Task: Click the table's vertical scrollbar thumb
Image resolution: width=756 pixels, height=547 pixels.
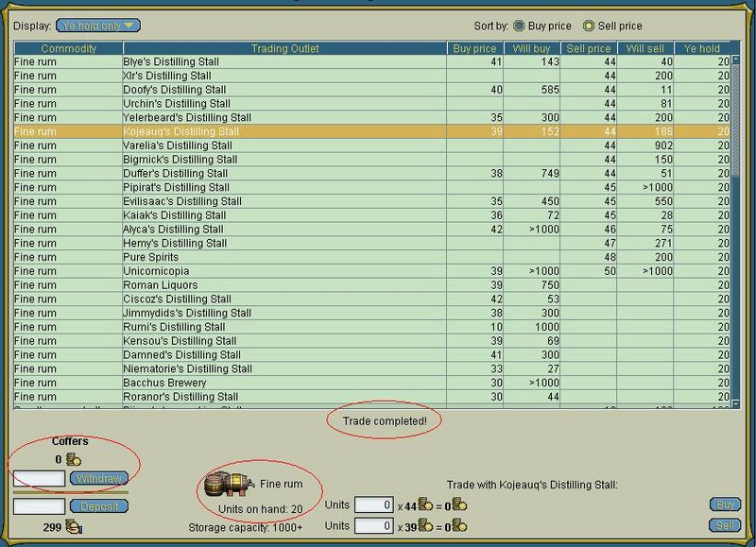Action: coord(736,121)
